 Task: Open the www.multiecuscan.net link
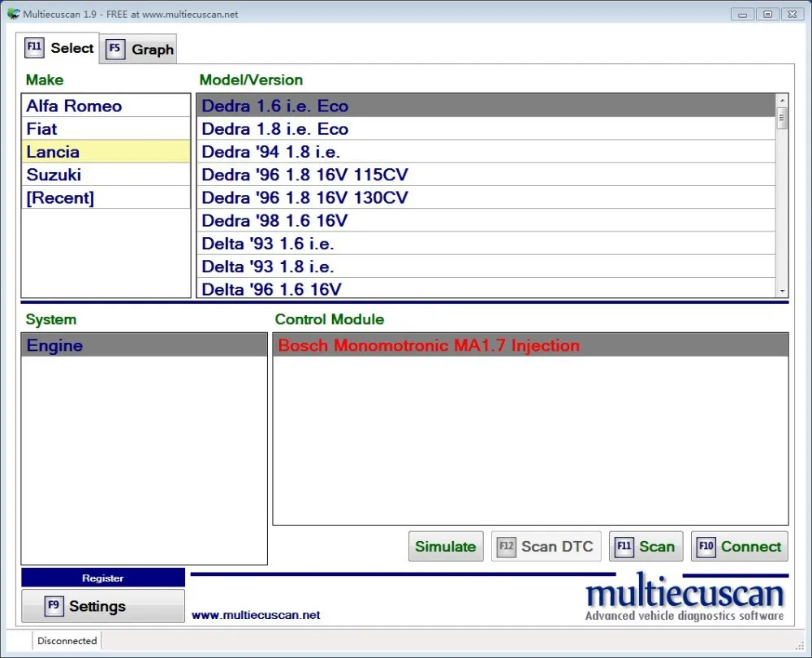pyautogui.click(x=256, y=615)
